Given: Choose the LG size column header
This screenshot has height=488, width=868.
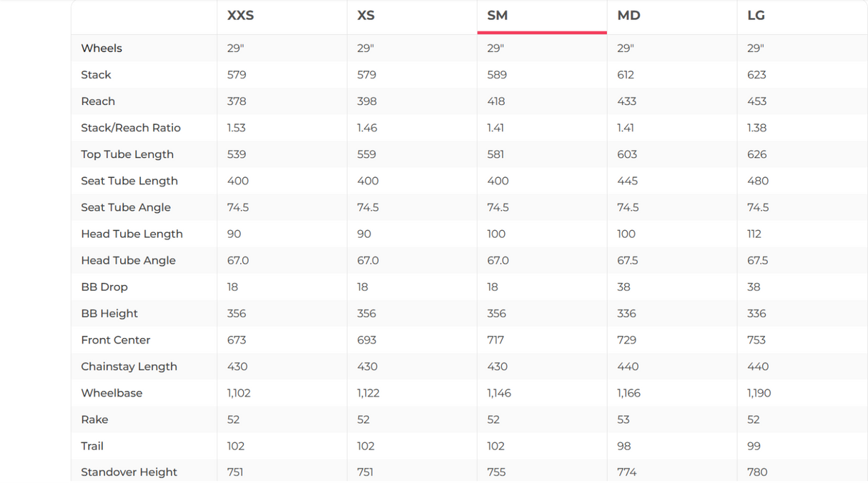Looking at the screenshot, I should coord(756,16).
